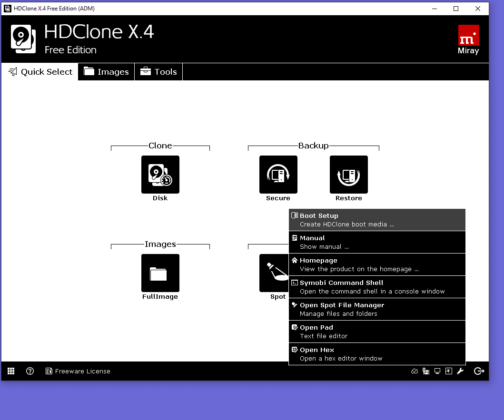This screenshot has height=420, width=504.
Task: Click the Miray logo
Action: coord(468,39)
